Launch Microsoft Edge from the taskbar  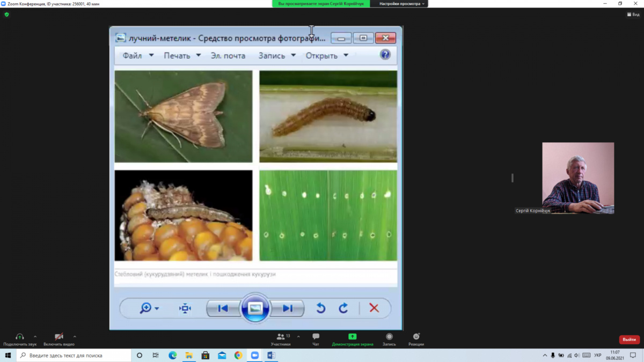173,355
